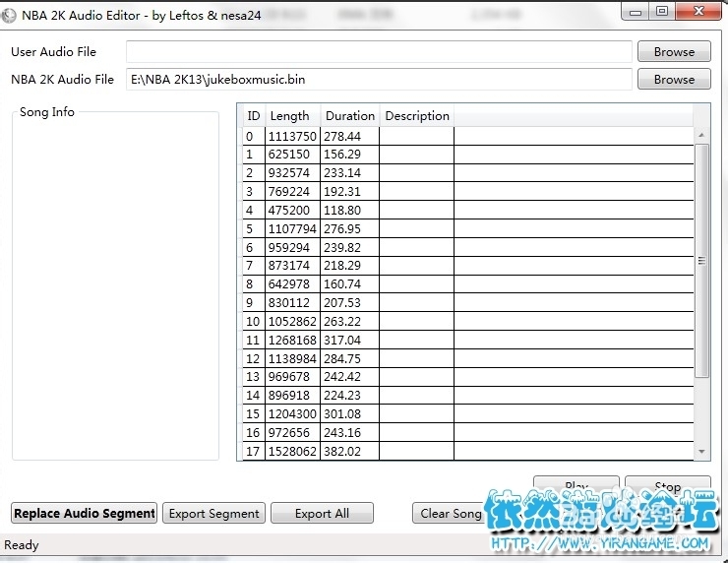Click Replace Audio Segment button
This screenshot has width=728, height=563.
pyautogui.click(x=84, y=514)
